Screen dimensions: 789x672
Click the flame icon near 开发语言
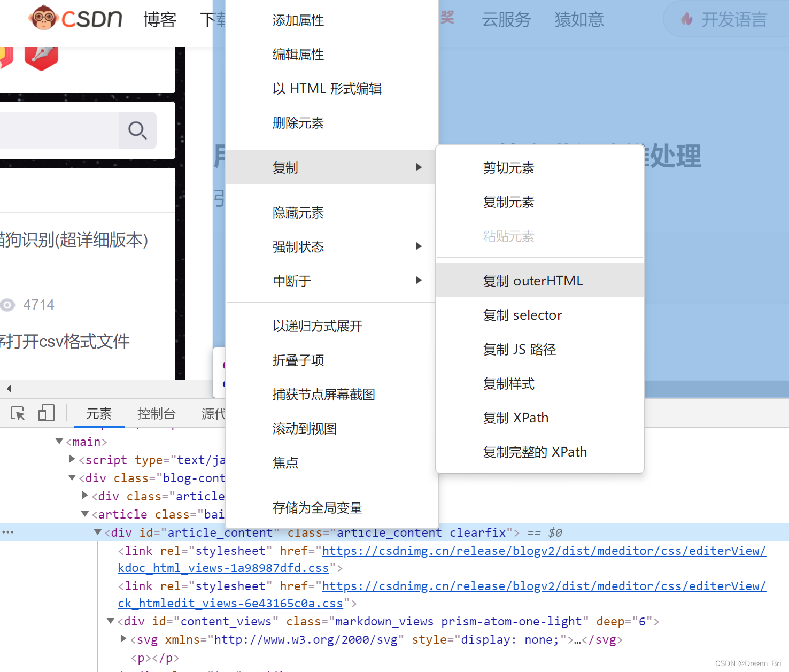687,20
